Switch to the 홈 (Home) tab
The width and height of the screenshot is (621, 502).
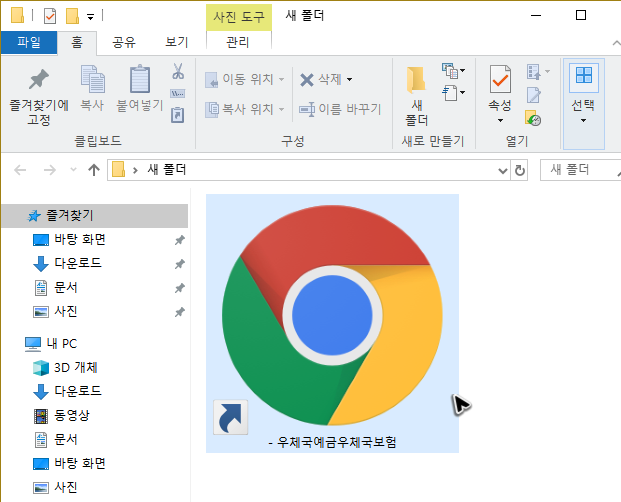(x=77, y=42)
